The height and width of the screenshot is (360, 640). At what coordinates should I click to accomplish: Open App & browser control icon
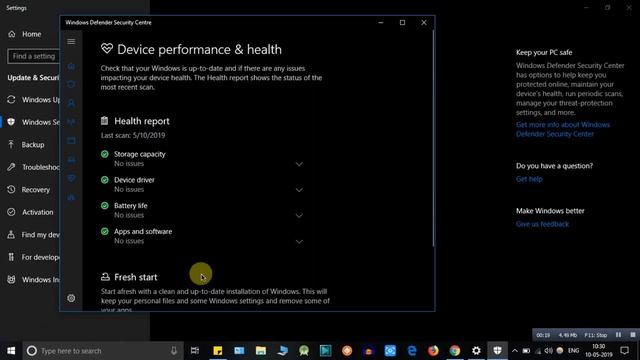pos(71,141)
